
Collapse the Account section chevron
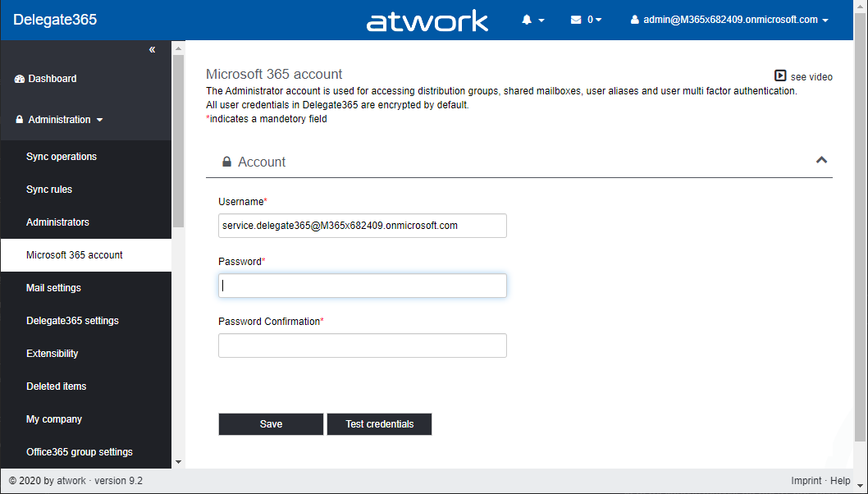pyautogui.click(x=821, y=160)
